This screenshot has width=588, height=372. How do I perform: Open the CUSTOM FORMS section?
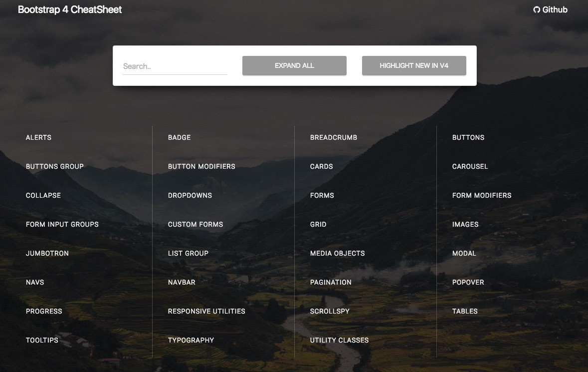(x=196, y=224)
